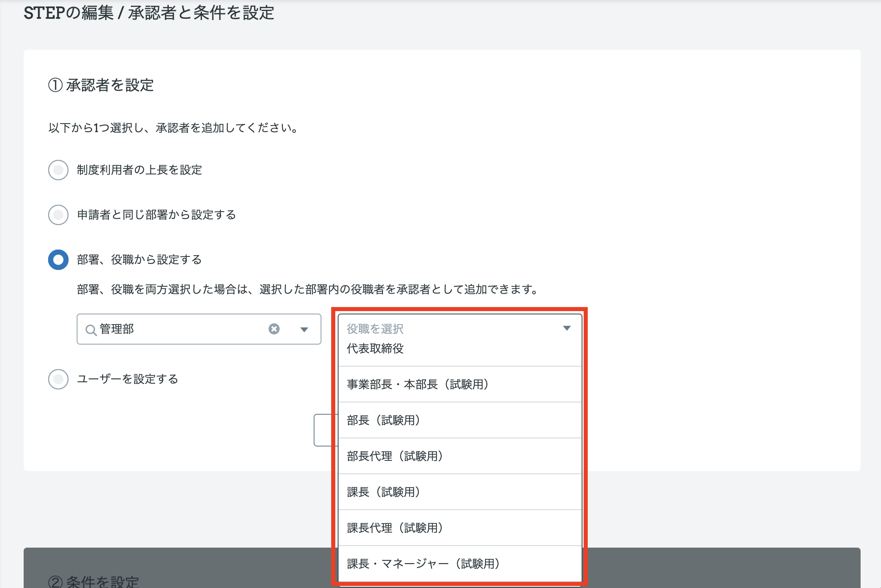881x588 pixels.
Task: Choose 部長代理（試験用） option
Action: pos(460,456)
